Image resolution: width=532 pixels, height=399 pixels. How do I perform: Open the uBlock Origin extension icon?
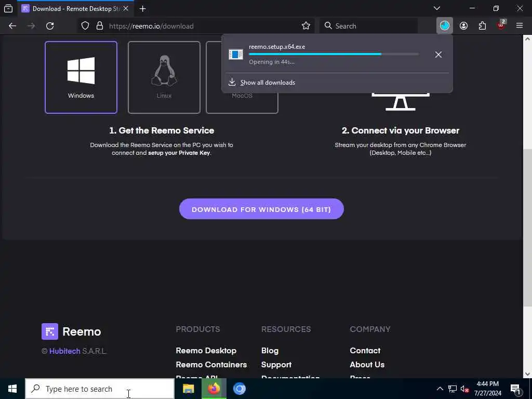(x=501, y=25)
